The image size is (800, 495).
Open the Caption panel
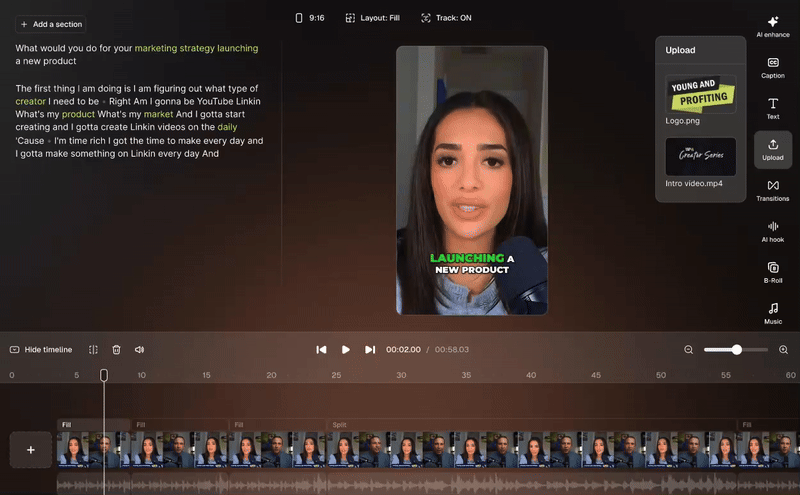click(x=772, y=68)
